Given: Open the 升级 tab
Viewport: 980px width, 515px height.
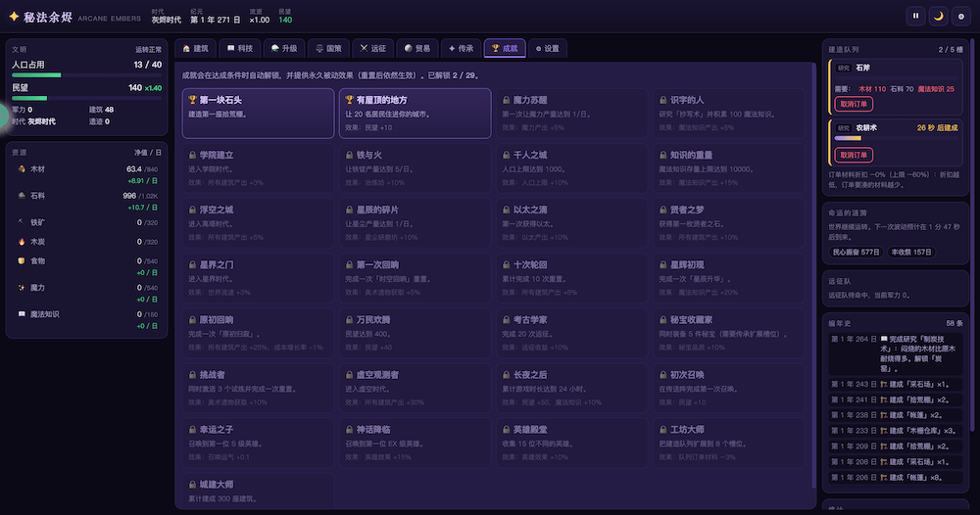Looking at the screenshot, I should pyautogui.click(x=284, y=48).
